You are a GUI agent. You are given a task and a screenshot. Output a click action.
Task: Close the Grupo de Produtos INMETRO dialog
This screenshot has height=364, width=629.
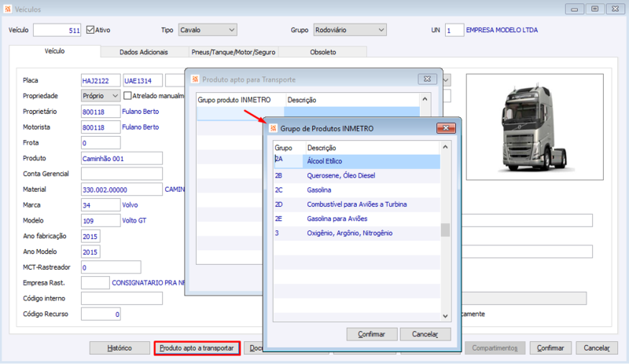click(x=446, y=128)
